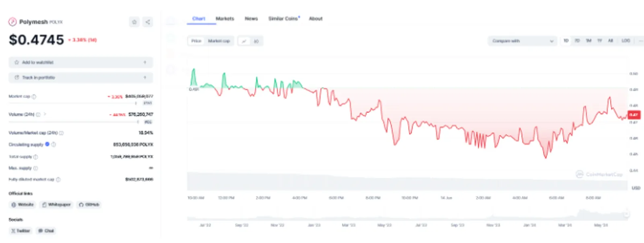This screenshot has width=644, height=243.
Task: Click the Market cap rank badge
Action: pos(148,103)
